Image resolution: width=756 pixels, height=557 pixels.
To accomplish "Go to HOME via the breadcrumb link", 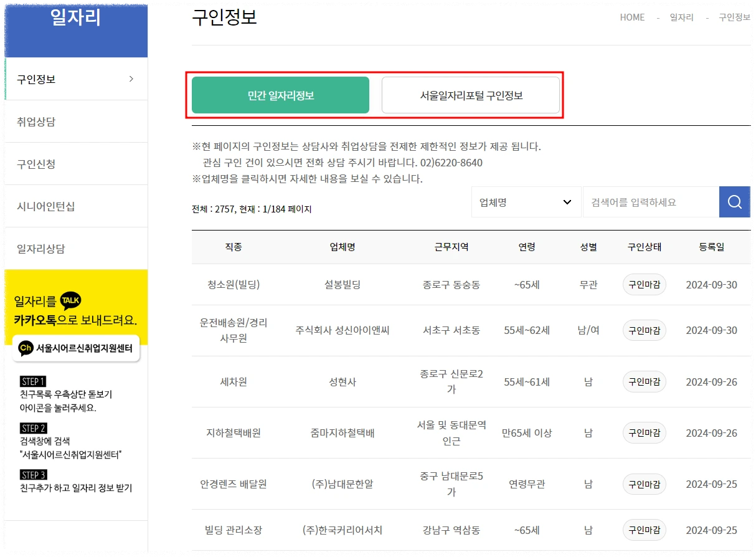I will pyautogui.click(x=632, y=17).
